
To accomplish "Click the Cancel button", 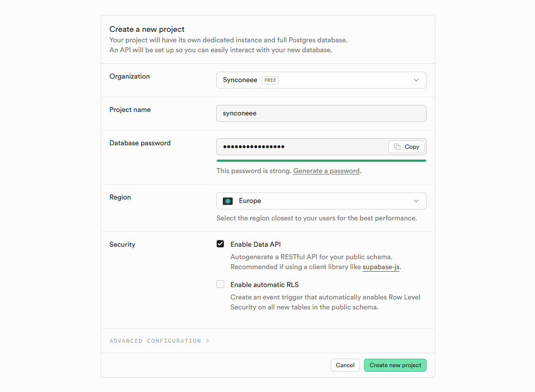I will click(345, 365).
